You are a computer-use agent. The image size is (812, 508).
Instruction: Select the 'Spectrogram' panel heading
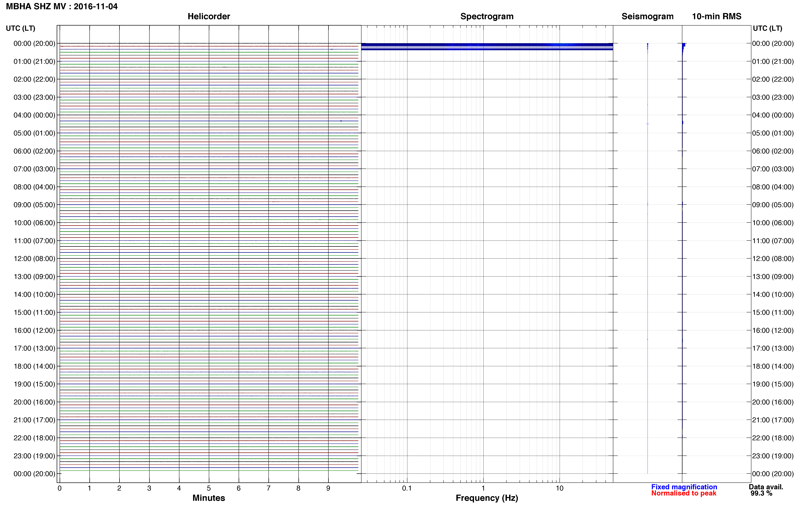pyautogui.click(x=487, y=16)
